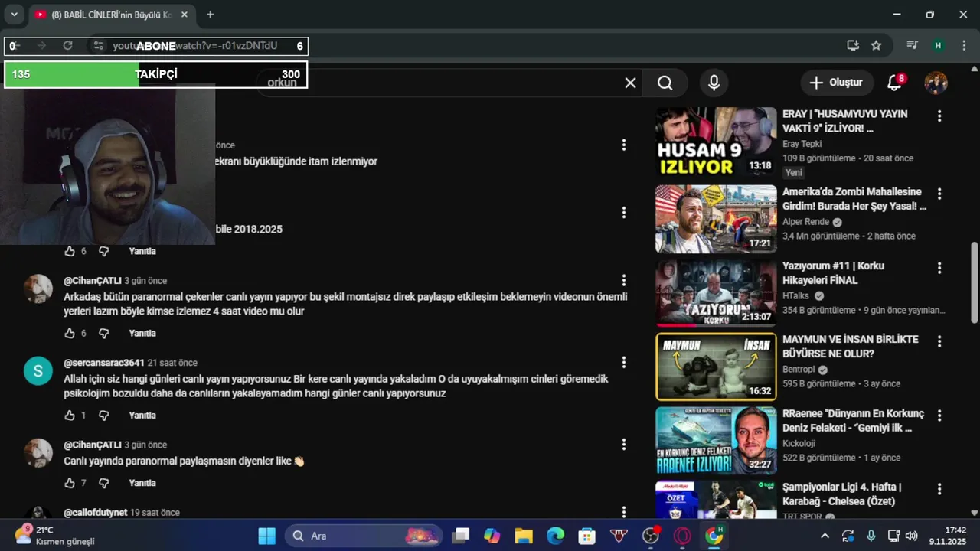Click Yanıtla under "Canlı yayında paranormal" comment

pos(142,483)
